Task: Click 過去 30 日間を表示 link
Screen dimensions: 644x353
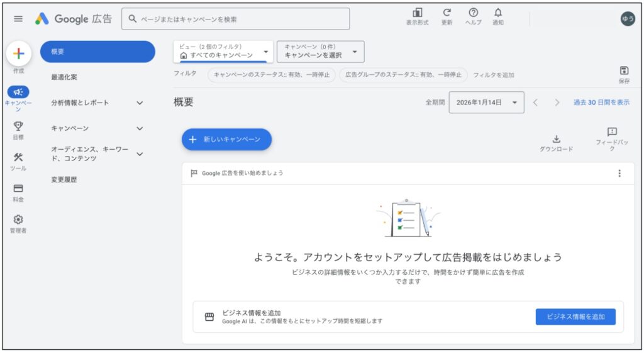Action: coord(601,103)
